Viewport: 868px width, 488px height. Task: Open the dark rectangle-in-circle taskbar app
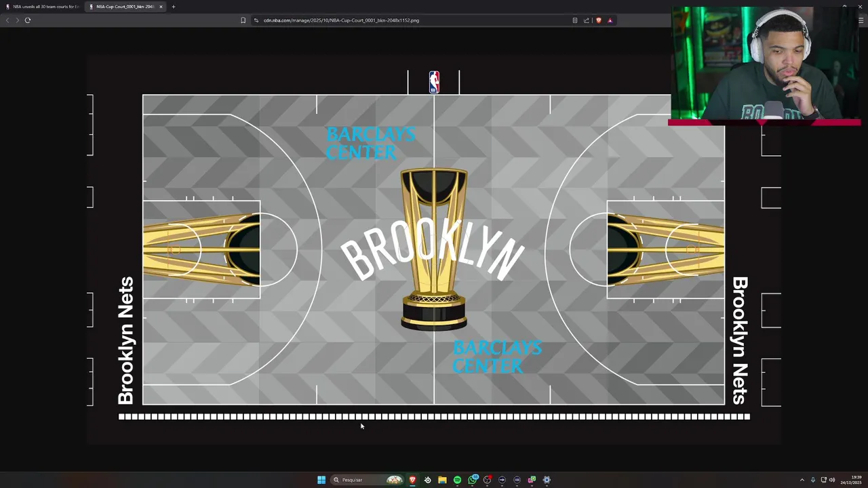517,480
